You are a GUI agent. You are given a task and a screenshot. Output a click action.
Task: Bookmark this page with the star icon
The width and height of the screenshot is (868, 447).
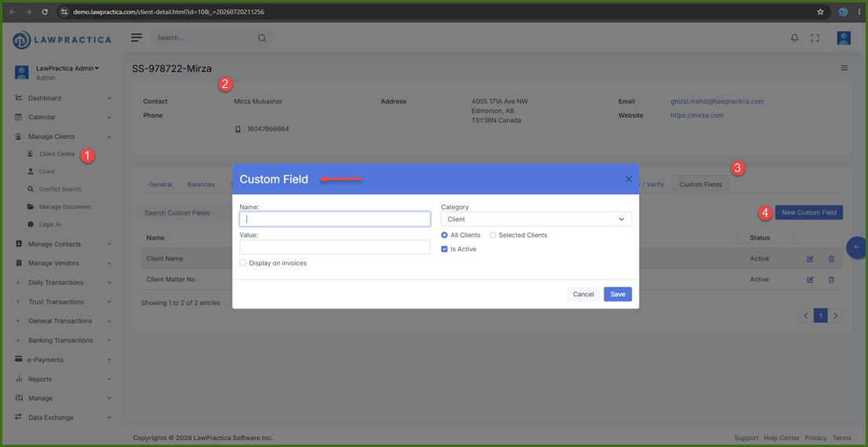pos(820,12)
